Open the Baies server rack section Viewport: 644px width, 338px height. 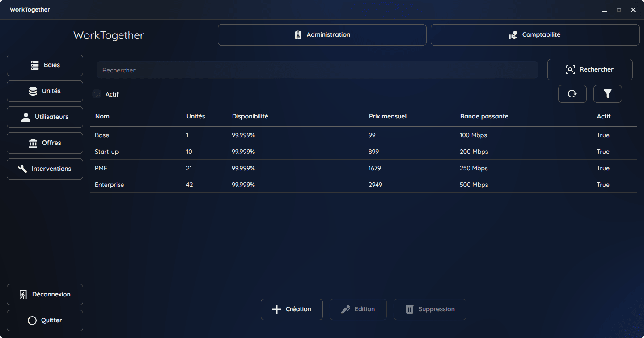point(45,65)
